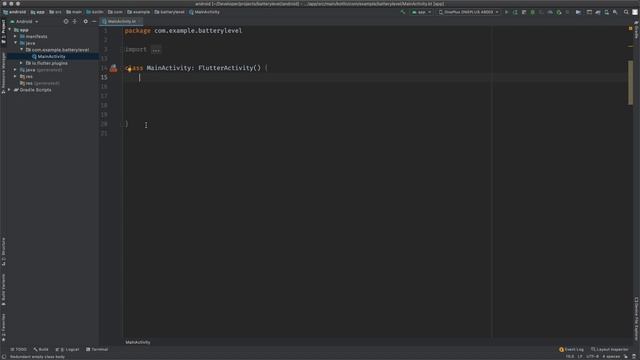
Task: Click the MainActivity breadcrumb at editor bottom
Action: (x=138, y=342)
